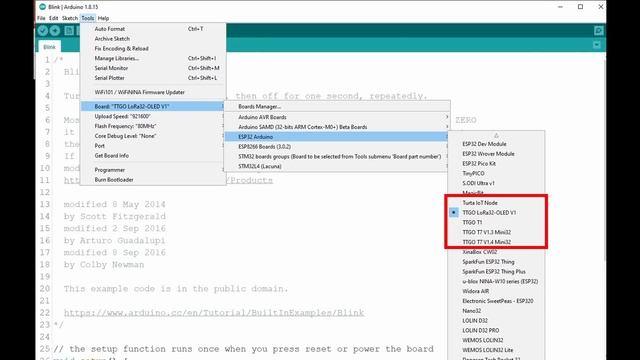The height and width of the screenshot is (360, 640).
Task: Select LOLIN D32 PRO board
Action: tap(496, 330)
